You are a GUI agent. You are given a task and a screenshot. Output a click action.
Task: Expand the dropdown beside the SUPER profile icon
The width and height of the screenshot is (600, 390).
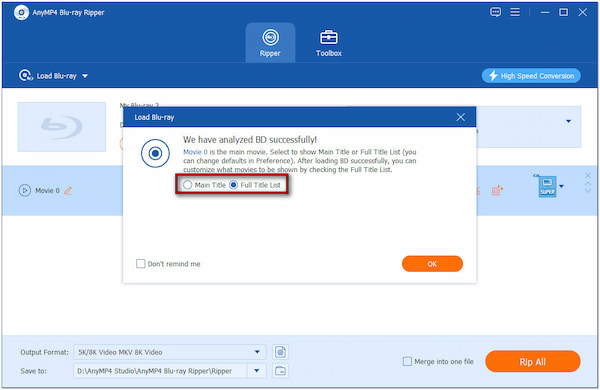coord(561,186)
